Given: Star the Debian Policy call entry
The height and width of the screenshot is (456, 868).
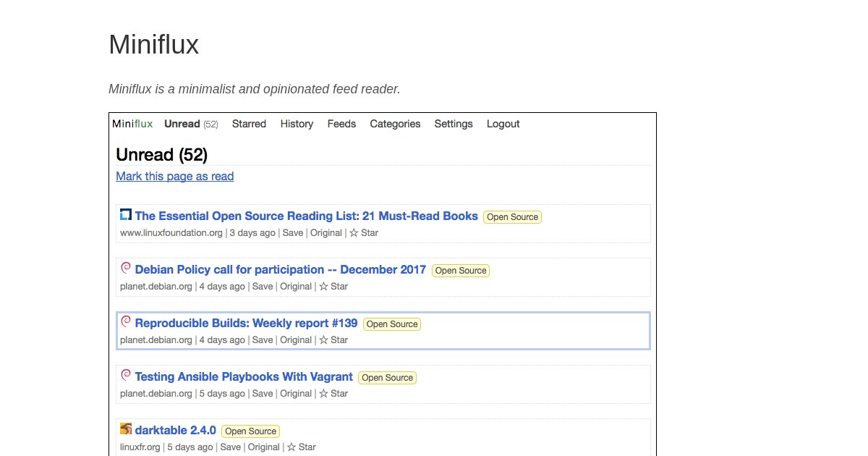Looking at the screenshot, I should point(333,287).
